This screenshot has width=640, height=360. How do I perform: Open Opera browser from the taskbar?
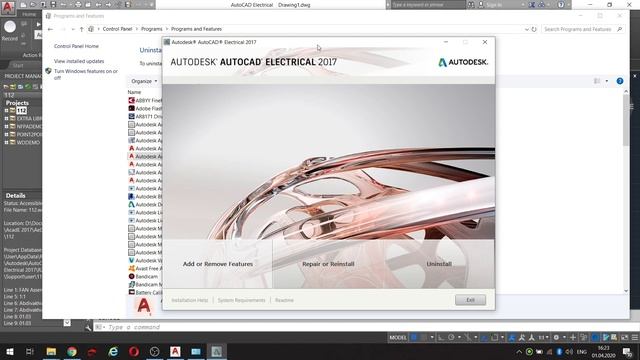coord(134,351)
